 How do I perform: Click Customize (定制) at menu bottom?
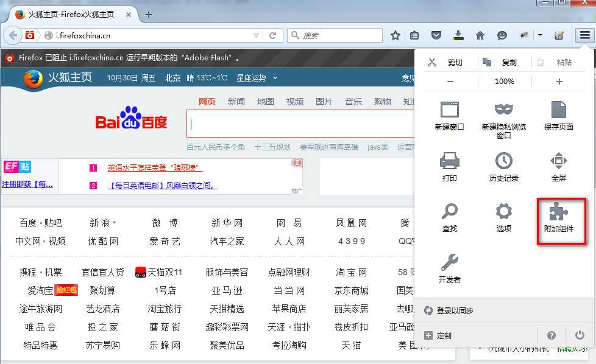click(x=438, y=335)
